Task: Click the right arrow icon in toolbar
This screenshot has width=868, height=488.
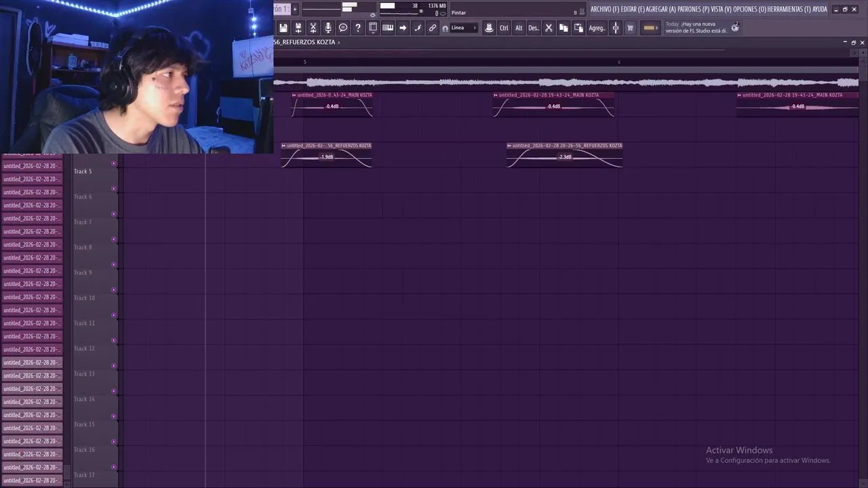Action: click(x=403, y=28)
